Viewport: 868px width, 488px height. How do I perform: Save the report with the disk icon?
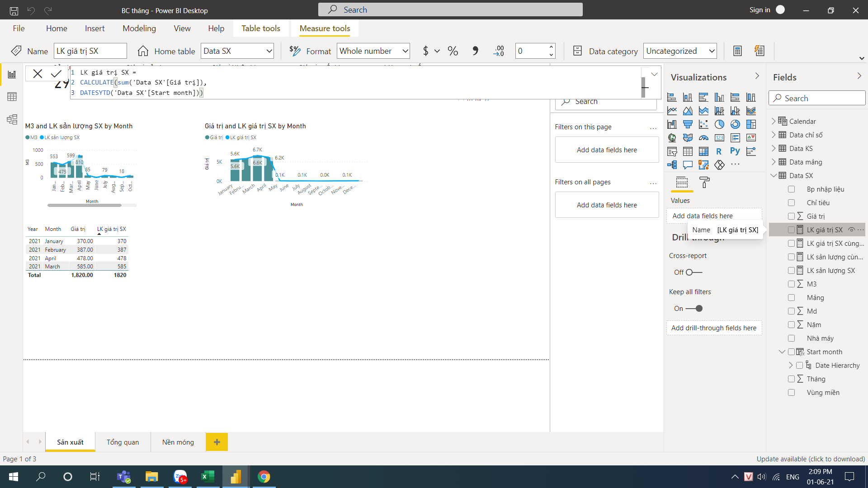[x=14, y=10]
